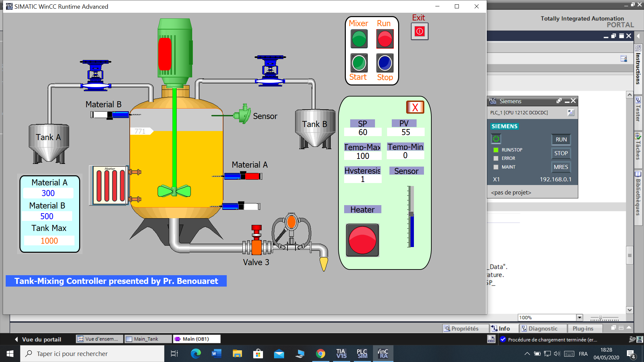Viewport: 644px width, 362px height.
Task: Click RUN in the PLCSIM panel
Action: pyautogui.click(x=561, y=140)
